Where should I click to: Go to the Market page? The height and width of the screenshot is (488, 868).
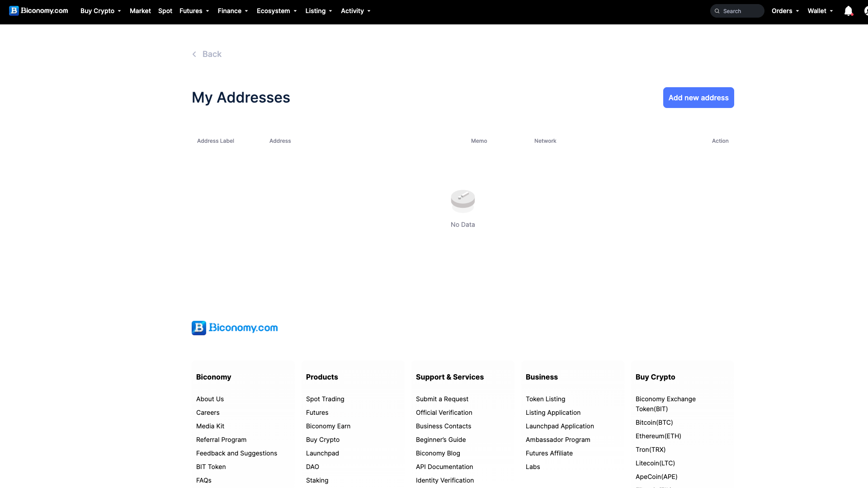coord(140,11)
